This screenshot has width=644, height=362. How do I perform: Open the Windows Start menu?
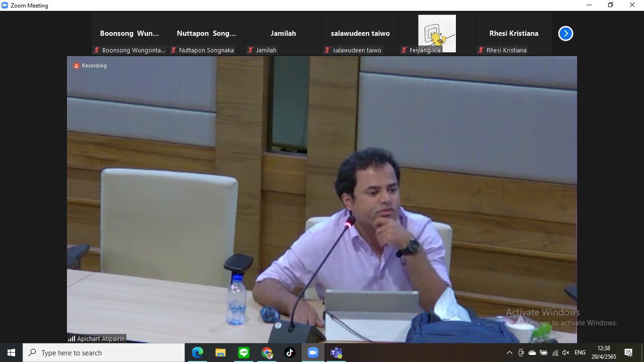pyautogui.click(x=11, y=353)
